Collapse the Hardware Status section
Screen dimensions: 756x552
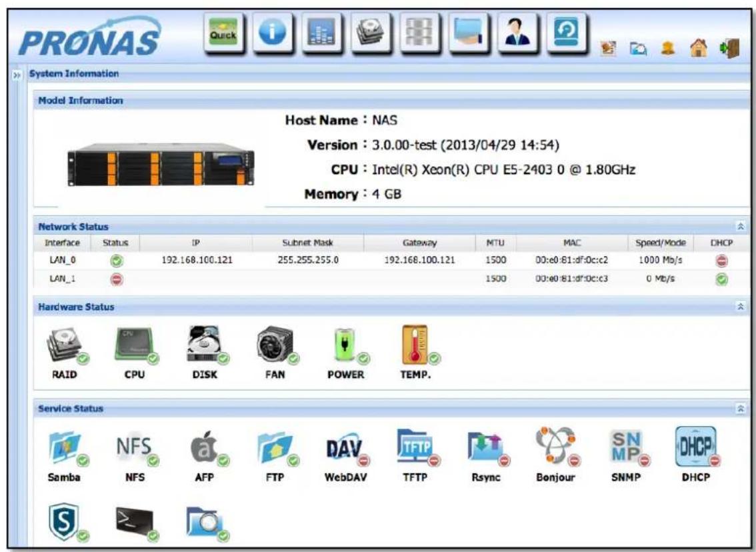coord(741,307)
